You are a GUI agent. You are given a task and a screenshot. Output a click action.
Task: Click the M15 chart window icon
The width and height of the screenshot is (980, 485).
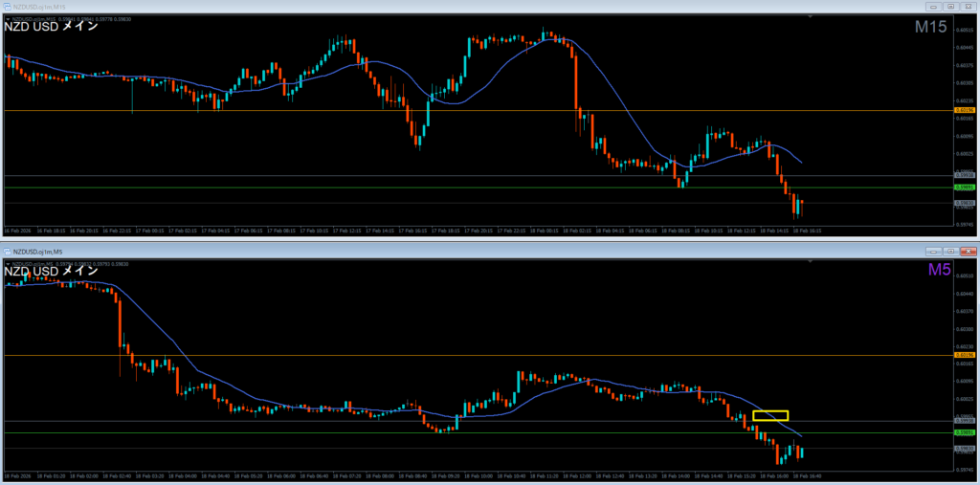click(8, 7)
